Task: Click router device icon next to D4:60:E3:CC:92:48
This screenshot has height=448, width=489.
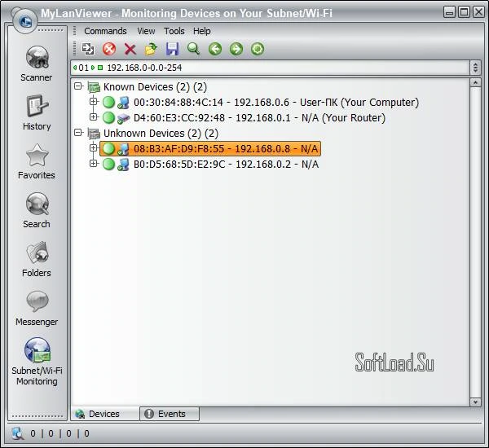Action: pos(124,118)
